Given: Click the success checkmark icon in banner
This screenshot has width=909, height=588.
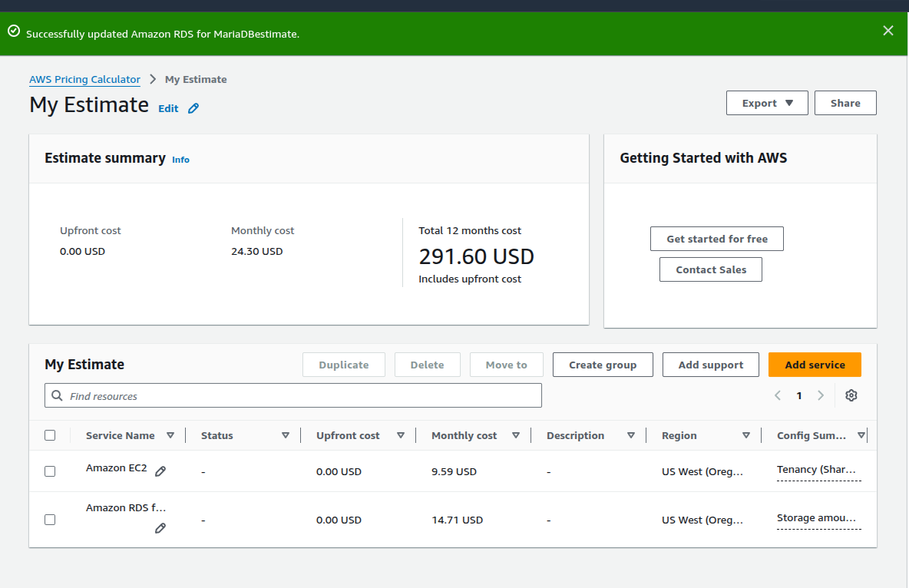Looking at the screenshot, I should [x=14, y=31].
